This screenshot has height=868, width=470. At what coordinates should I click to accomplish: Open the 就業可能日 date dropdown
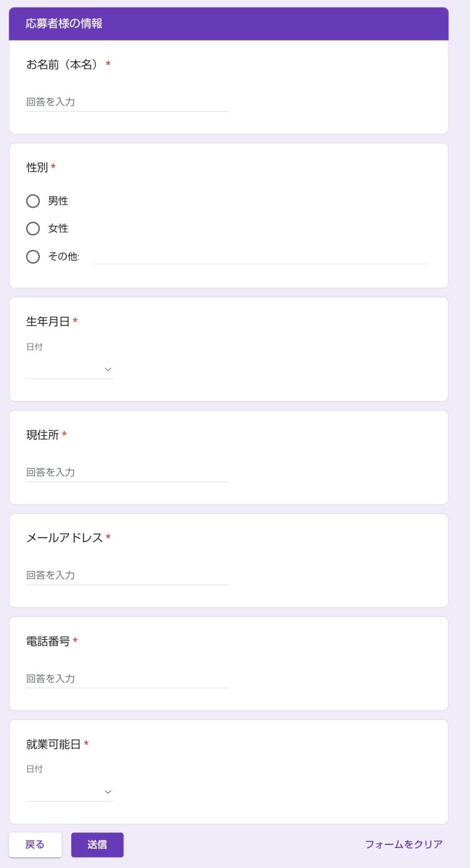(x=70, y=792)
